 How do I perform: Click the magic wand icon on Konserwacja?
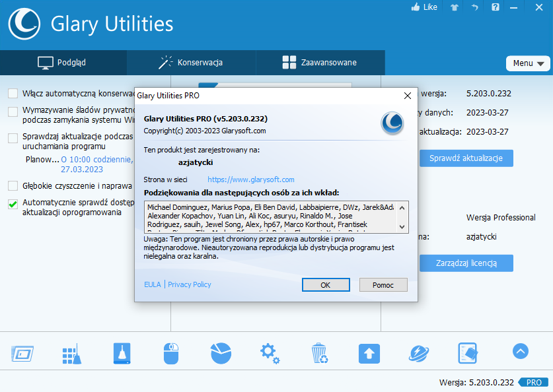165,62
